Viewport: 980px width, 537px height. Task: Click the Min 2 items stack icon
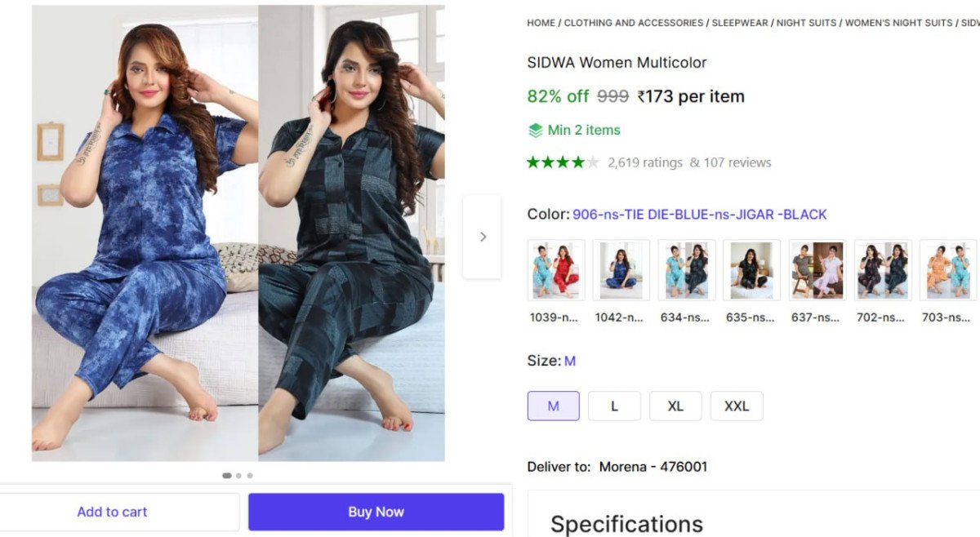535,131
